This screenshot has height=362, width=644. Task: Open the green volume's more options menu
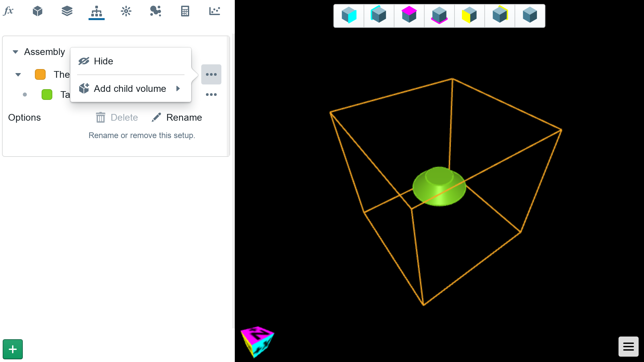click(x=211, y=95)
